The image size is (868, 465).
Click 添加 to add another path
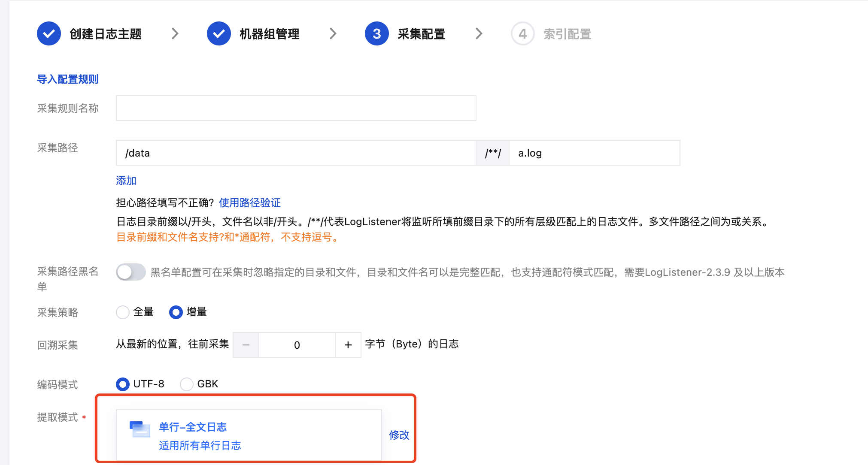pyautogui.click(x=126, y=181)
